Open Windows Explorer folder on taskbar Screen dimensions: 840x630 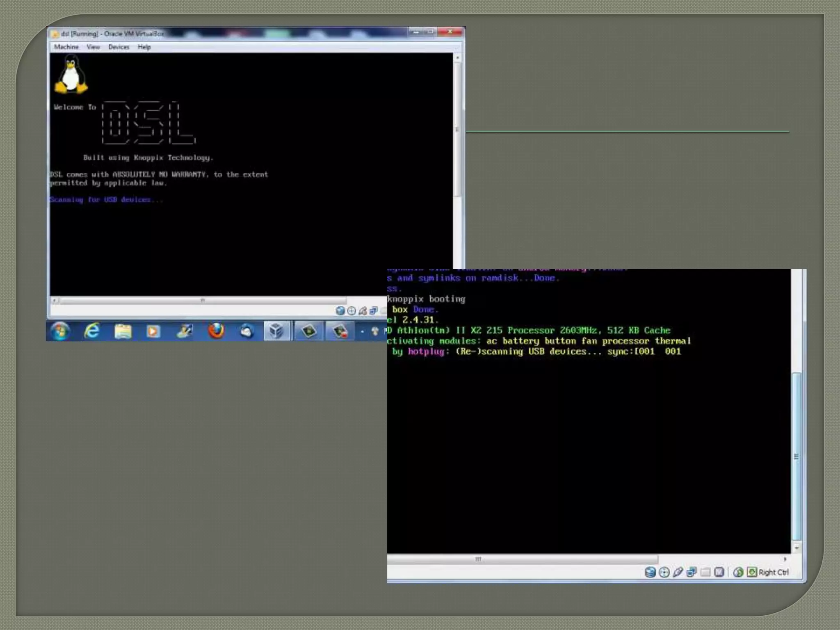(x=123, y=331)
